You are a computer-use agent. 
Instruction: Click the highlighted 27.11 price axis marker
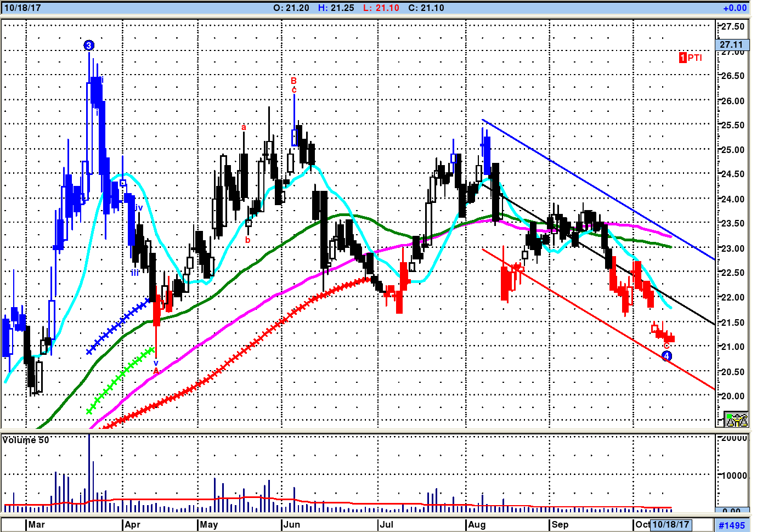coord(731,44)
